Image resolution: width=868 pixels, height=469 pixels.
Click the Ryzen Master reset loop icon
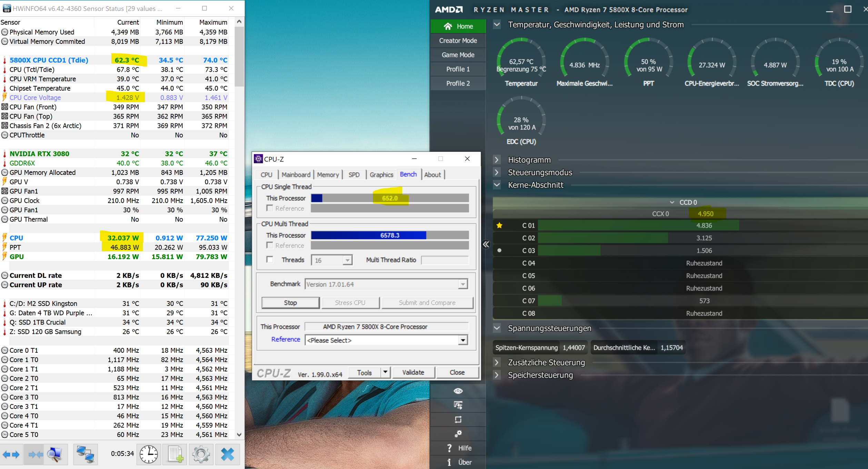coord(458,419)
